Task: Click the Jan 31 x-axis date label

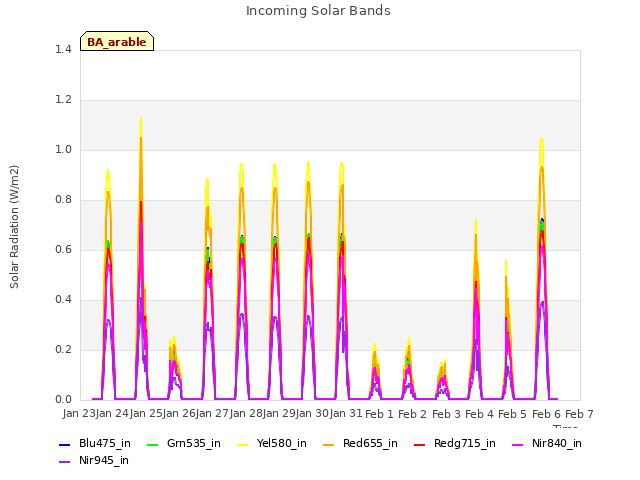Action: coord(346,413)
